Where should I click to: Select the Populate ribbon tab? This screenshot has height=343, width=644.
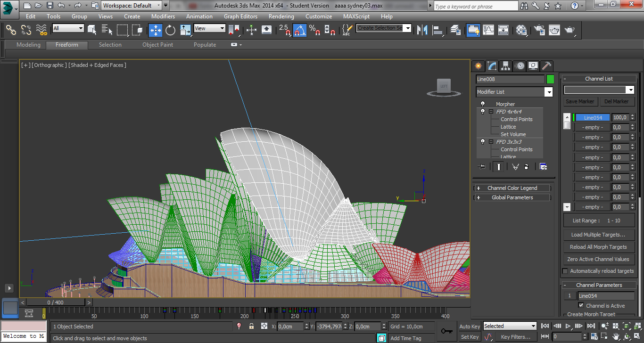coord(205,45)
